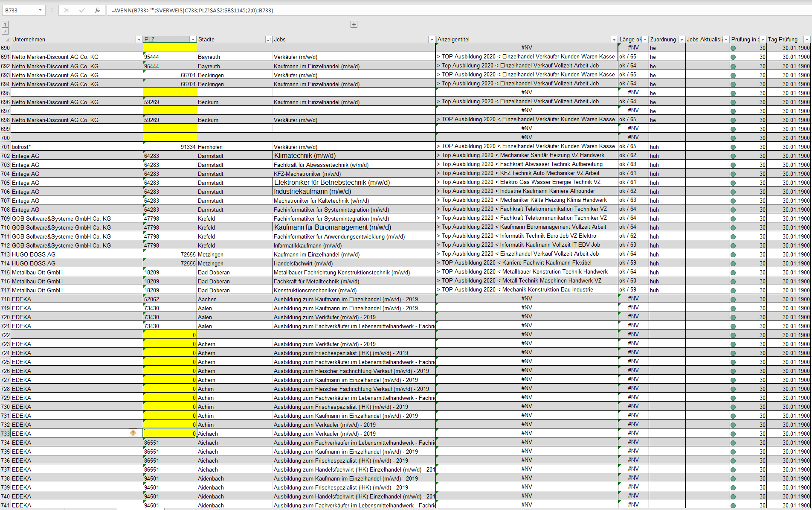Select the Informatikkaufmann (m/w/d) cell

click(x=354, y=245)
